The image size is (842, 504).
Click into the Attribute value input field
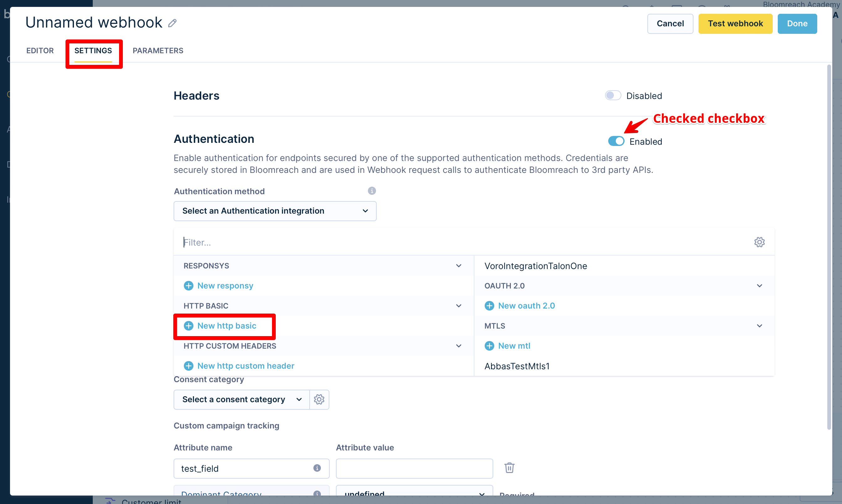[414, 468]
